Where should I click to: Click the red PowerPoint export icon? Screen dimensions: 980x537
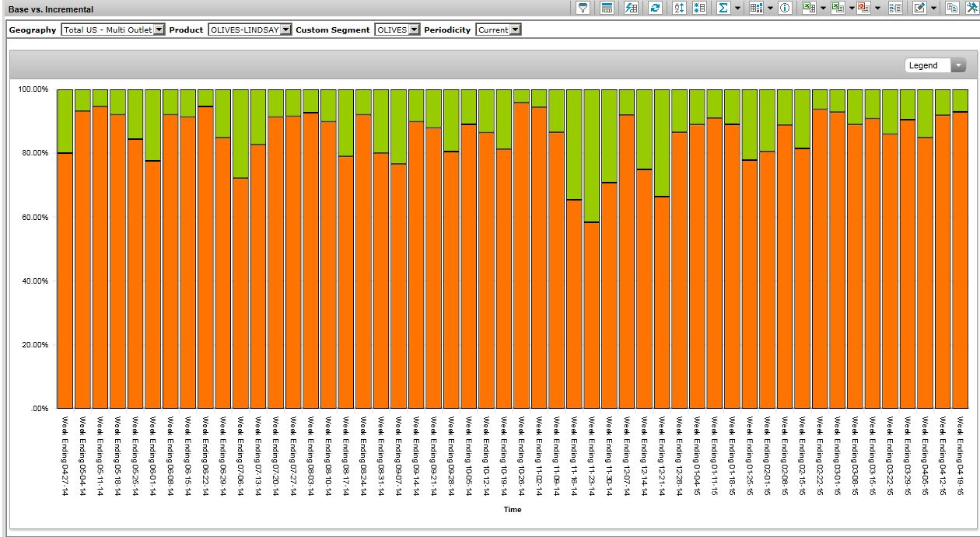[863, 8]
